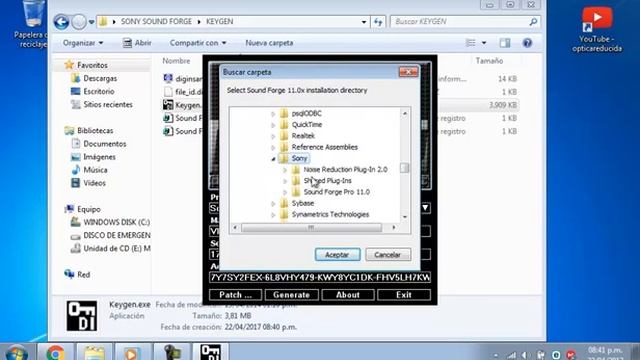Open the YouTube opticareducida desktop shortcut
640x360 pixels.
click(x=597, y=29)
